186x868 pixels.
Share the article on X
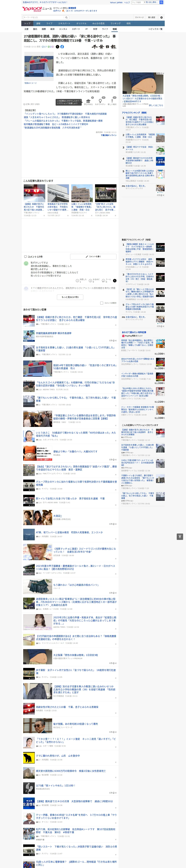pos(57,47)
